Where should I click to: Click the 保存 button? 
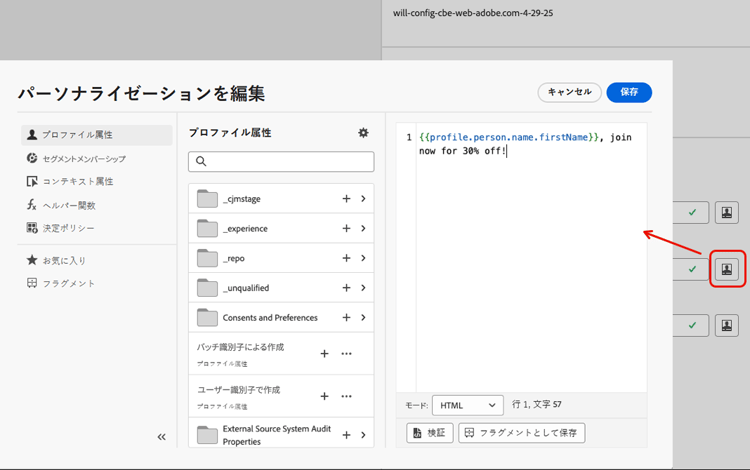(x=629, y=92)
